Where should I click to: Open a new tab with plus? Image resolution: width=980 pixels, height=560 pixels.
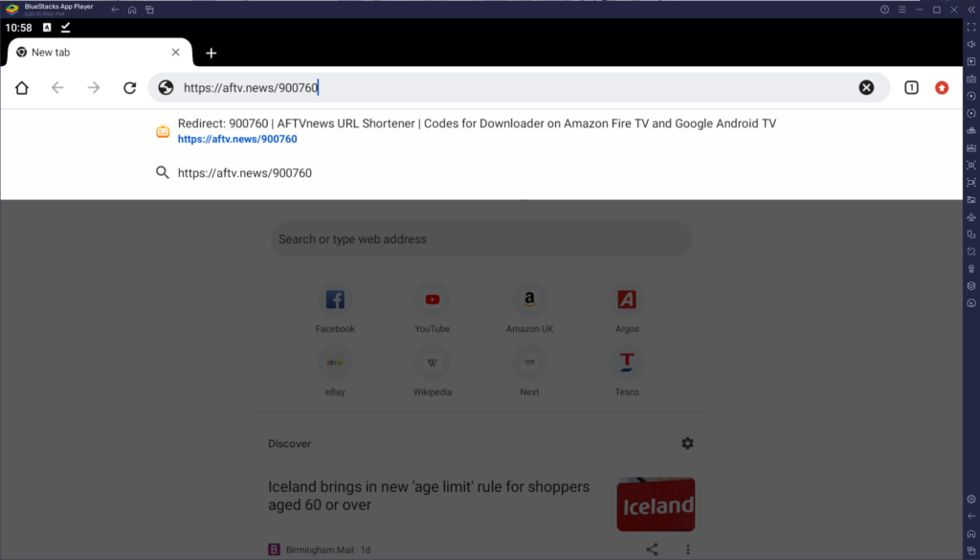coord(212,53)
